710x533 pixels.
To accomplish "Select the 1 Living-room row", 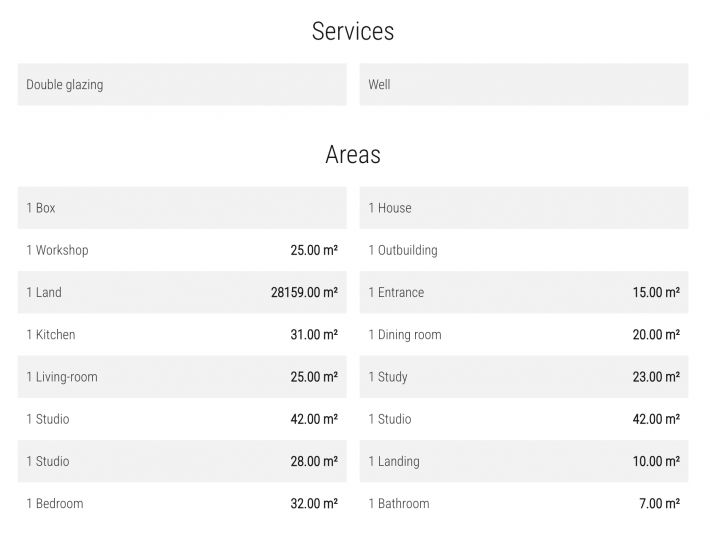I will [x=182, y=377].
